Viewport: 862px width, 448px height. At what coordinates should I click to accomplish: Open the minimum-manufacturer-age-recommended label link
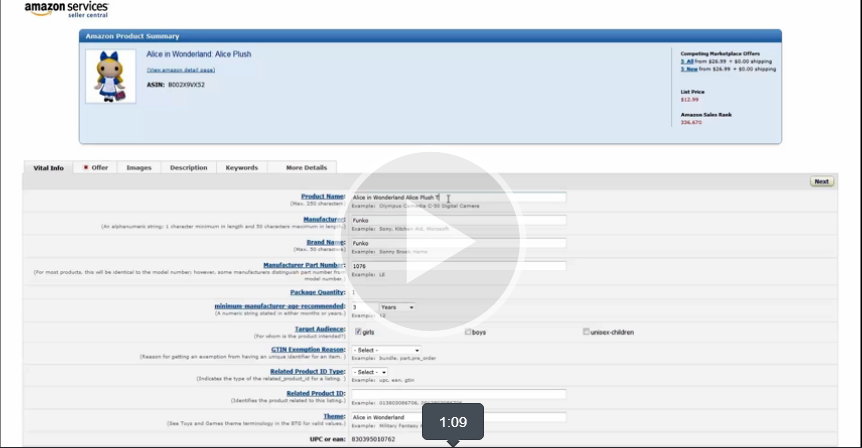pyautogui.click(x=279, y=306)
